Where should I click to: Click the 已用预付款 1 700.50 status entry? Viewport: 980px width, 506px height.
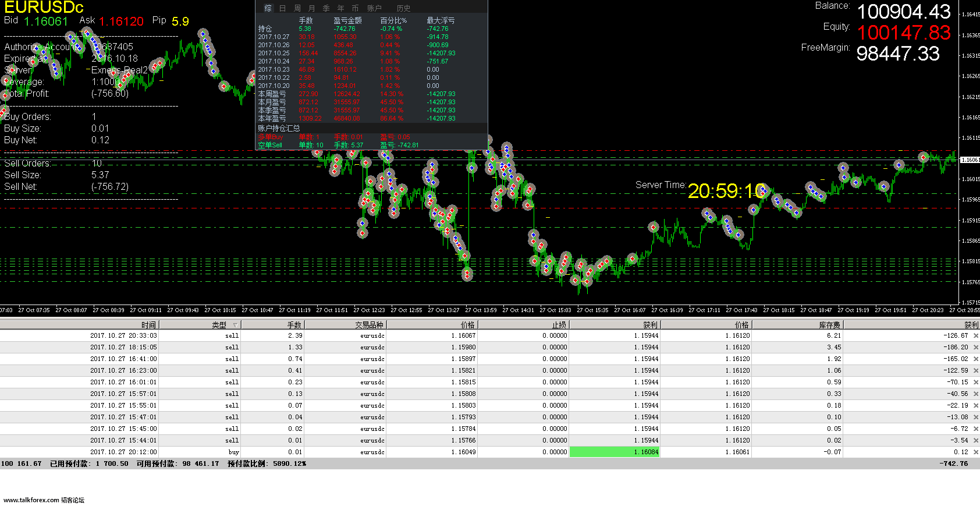tap(89, 463)
